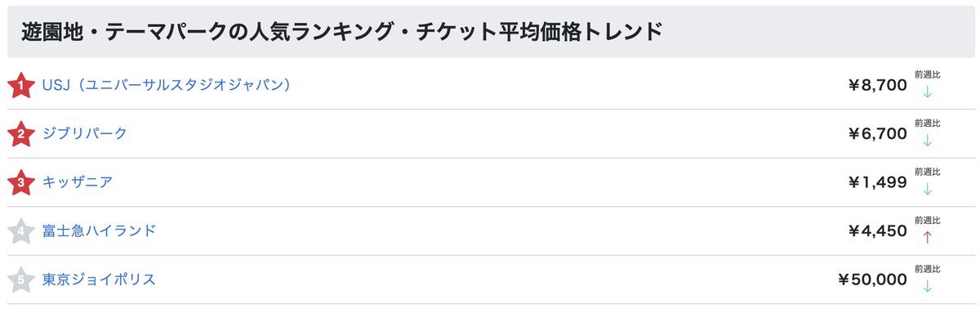Open the キッザニア link
980x309 pixels.
coord(78,181)
